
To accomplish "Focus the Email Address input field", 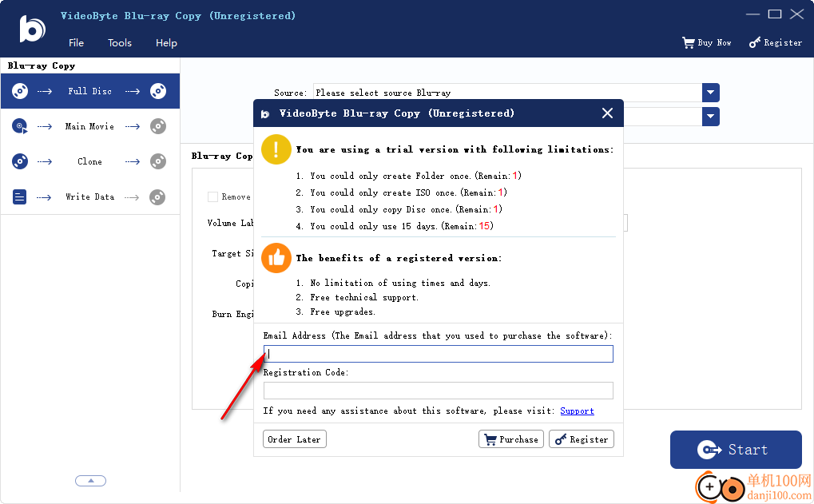I will pyautogui.click(x=438, y=354).
